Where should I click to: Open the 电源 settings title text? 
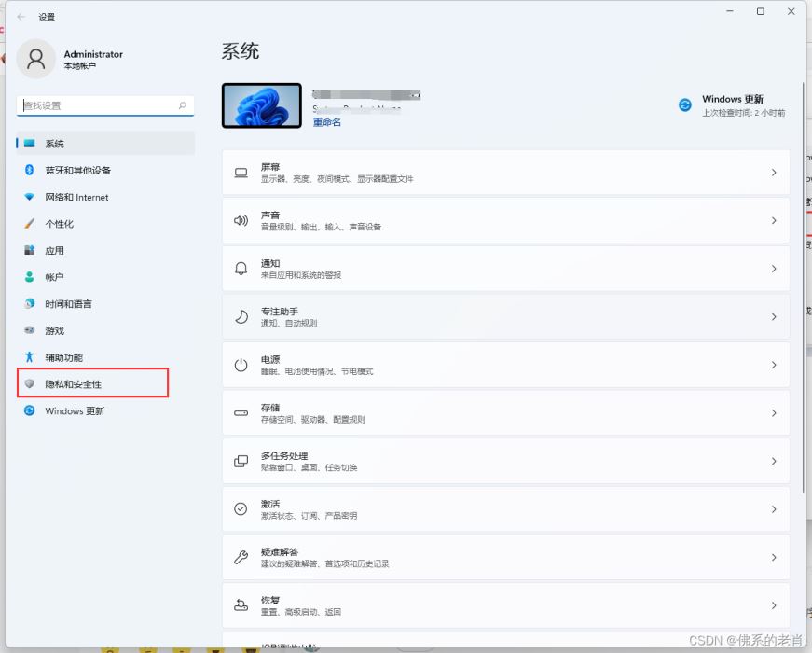pyautogui.click(x=270, y=359)
